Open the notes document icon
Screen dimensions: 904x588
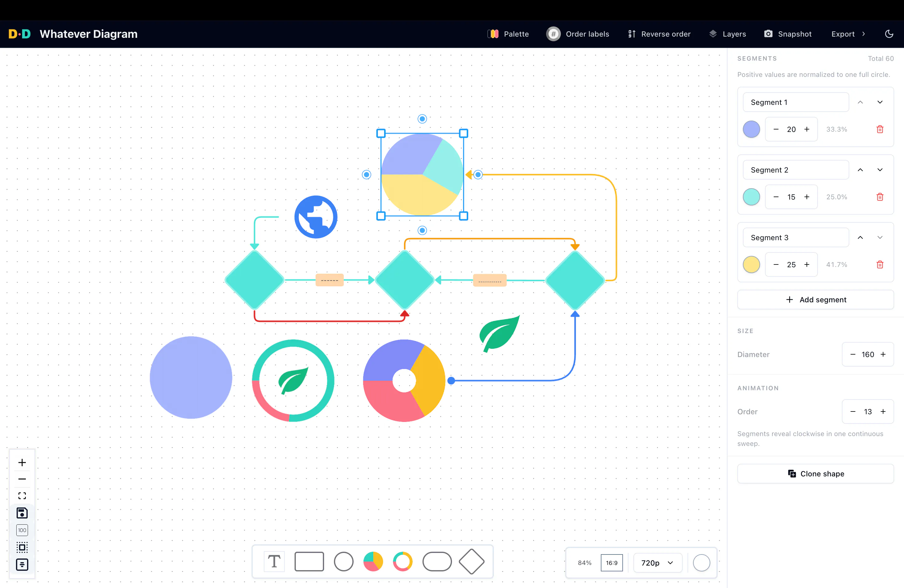tap(22, 564)
